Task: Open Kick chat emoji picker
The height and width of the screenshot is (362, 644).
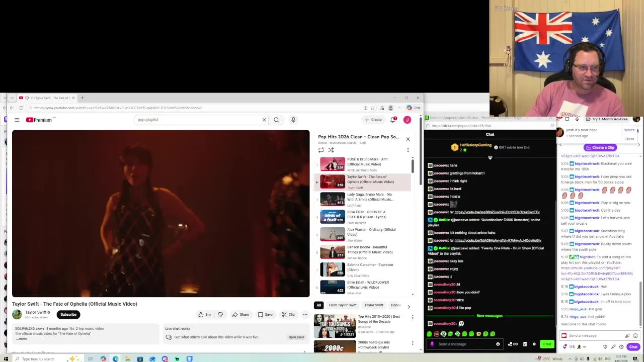Action: (x=498, y=344)
